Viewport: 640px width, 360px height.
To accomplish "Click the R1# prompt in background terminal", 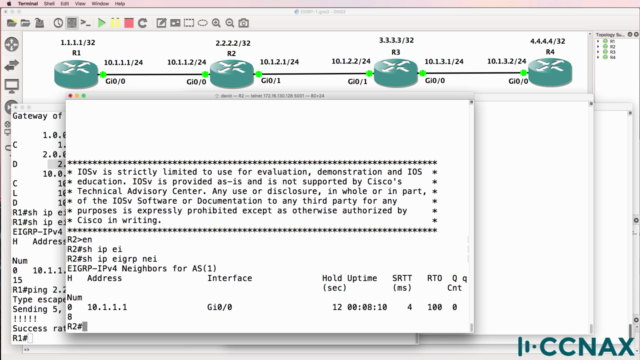I will [20, 338].
